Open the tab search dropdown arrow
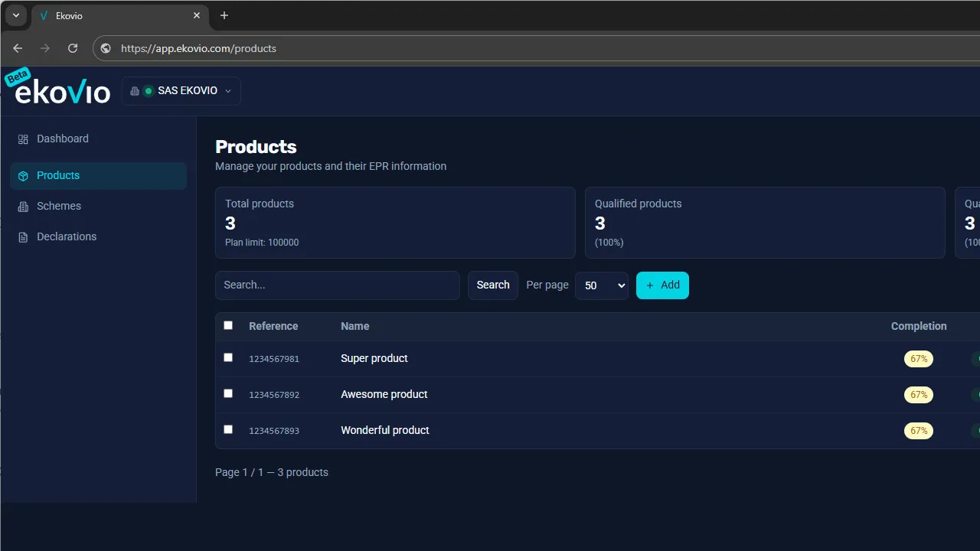The height and width of the screenshot is (551, 980). coord(15,15)
